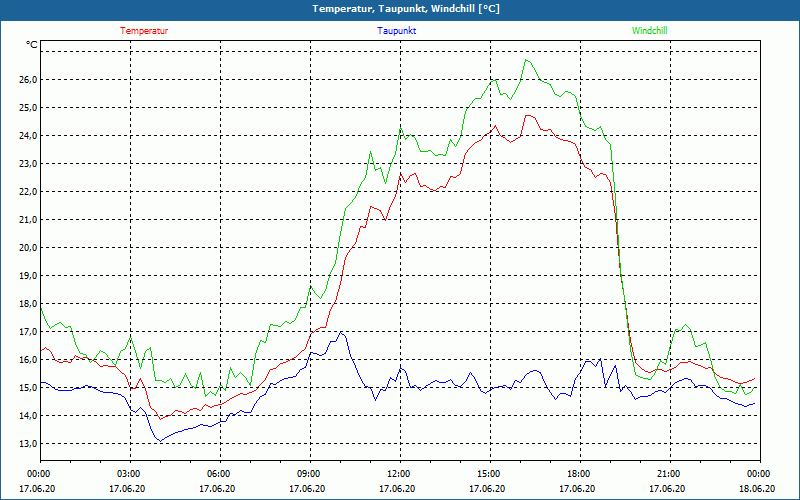Select the 09:00 time label

[x=309, y=474]
